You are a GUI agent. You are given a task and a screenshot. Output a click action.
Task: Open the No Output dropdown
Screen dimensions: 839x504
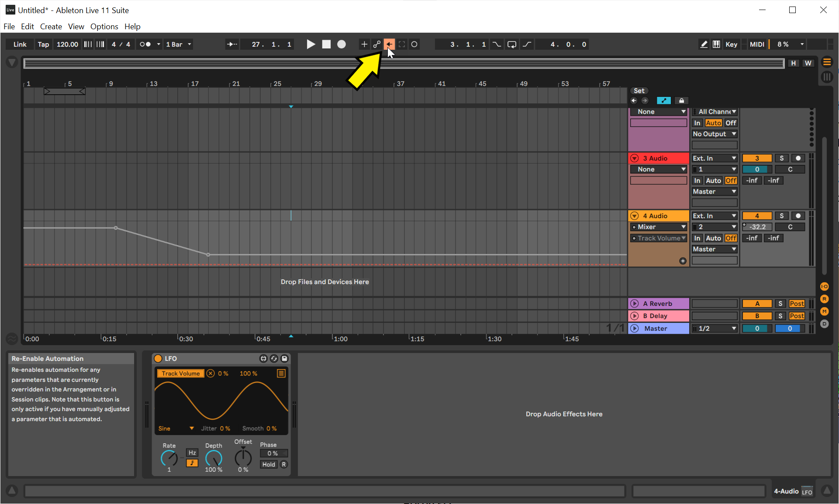pyautogui.click(x=715, y=134)
